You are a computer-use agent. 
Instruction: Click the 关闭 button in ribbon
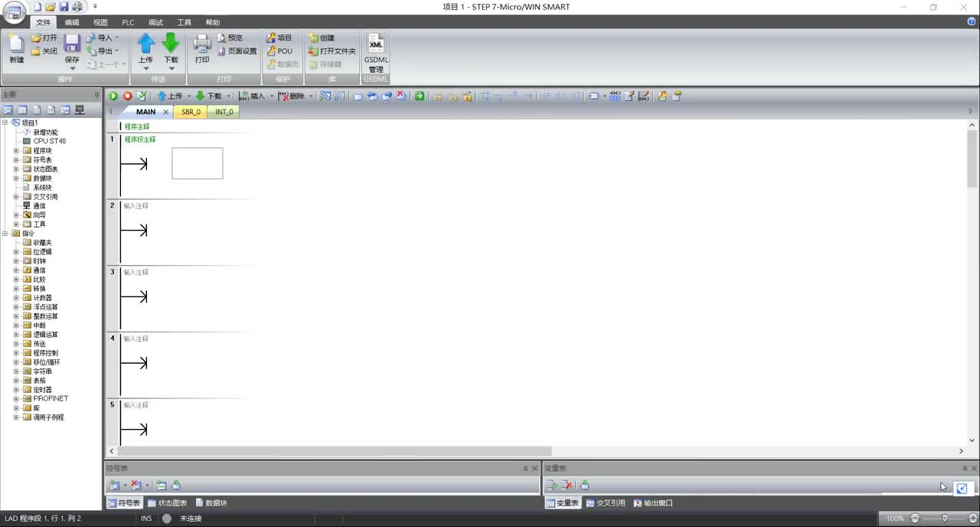[x=44, y=51]
